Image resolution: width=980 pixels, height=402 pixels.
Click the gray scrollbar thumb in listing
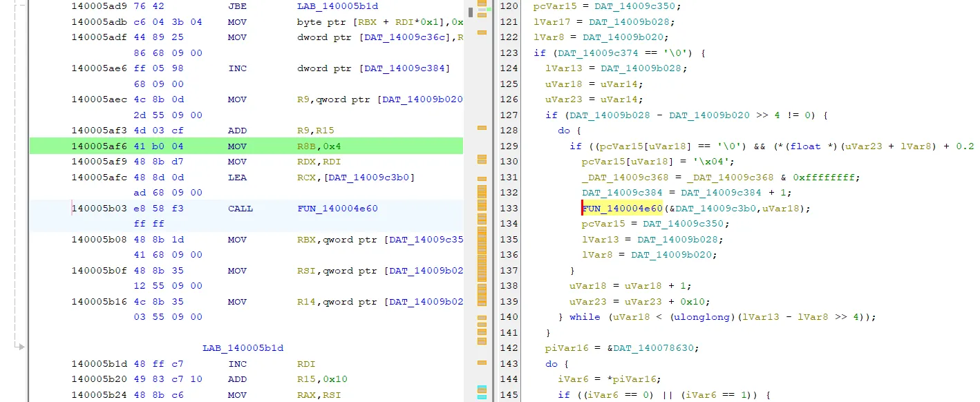click(471, 12)
